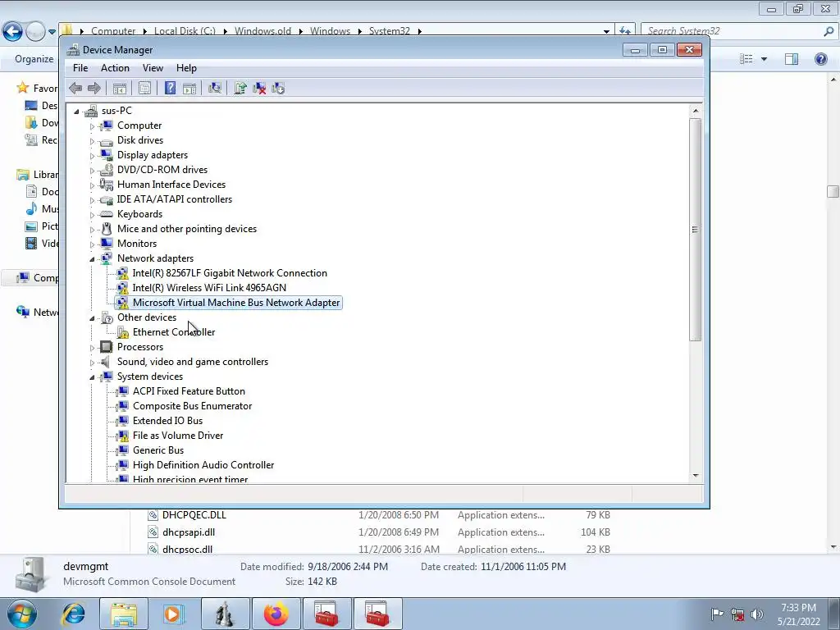The image size is (840, 630).
Task: Launch Internet Explorer from taskbar
Action: point(73,614)
